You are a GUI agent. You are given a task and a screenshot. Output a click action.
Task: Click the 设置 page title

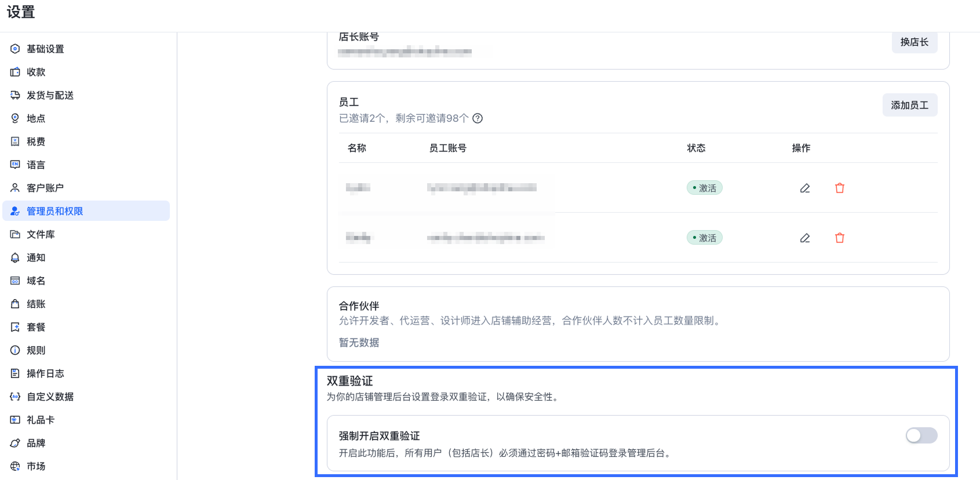pyautogui.click(x=21, y=12)
